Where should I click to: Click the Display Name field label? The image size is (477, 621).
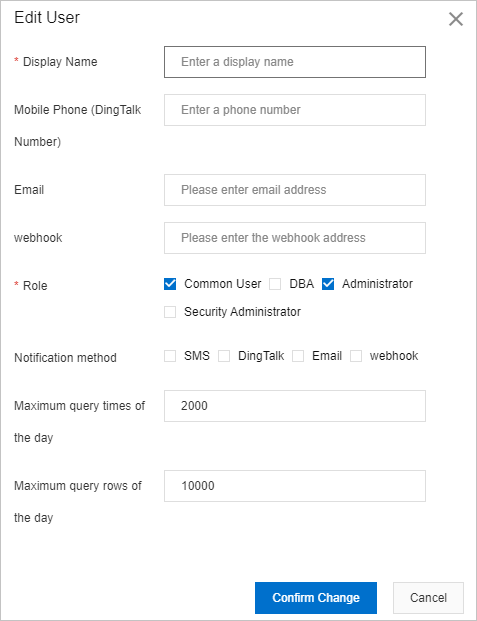(x=60, y=62)
